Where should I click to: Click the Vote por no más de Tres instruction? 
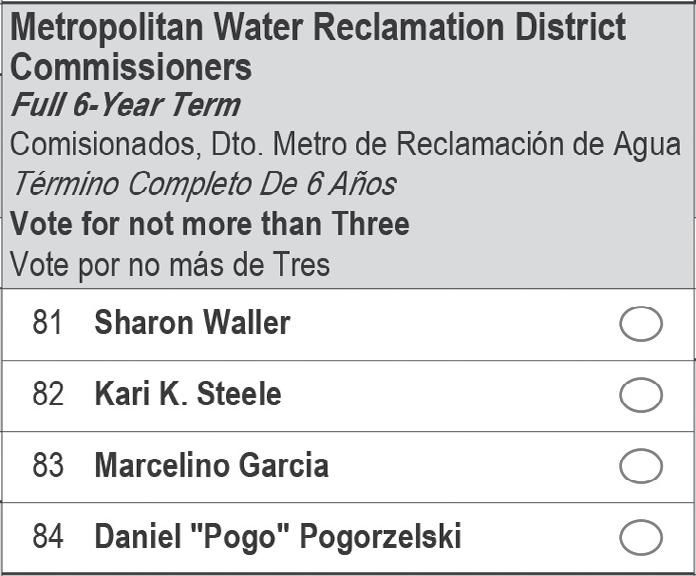click(170, 264)
